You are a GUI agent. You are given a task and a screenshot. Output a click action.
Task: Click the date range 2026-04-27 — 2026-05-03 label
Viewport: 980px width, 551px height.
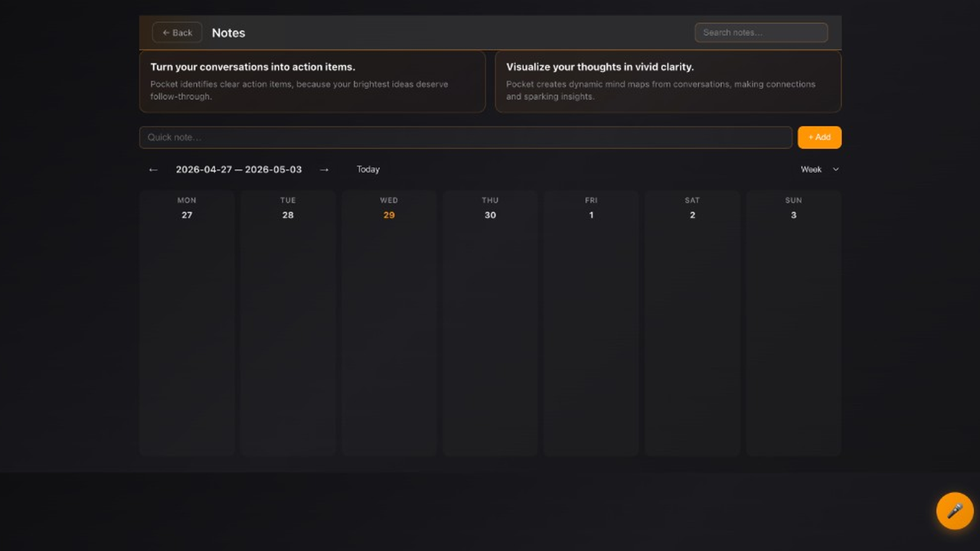pyautogui.click(x=239, y=169)
